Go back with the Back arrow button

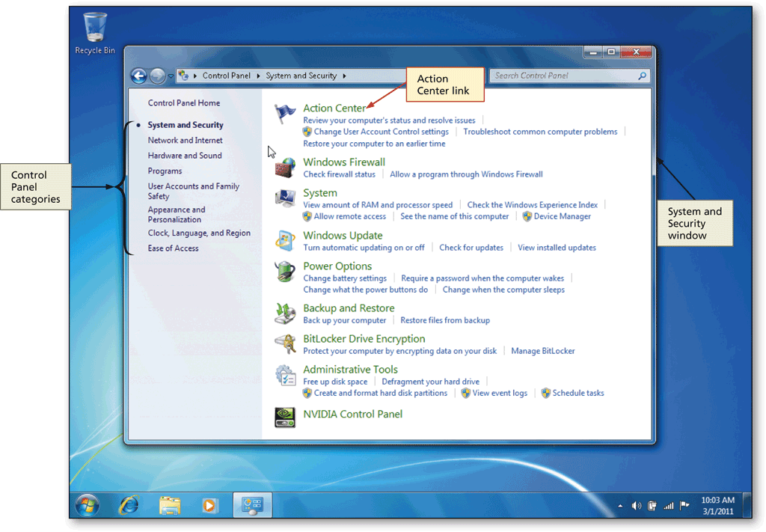point(138,76)
